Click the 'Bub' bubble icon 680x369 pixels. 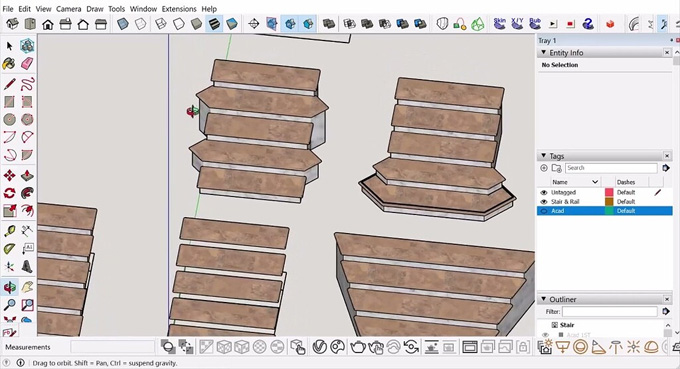coord(535,23)
